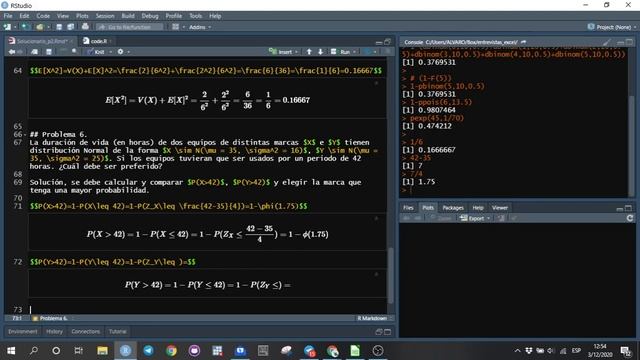Viewport: 640px width, 360px height.
Task: Open Google Chrome from the taskbar
Action: click(171, 350)
